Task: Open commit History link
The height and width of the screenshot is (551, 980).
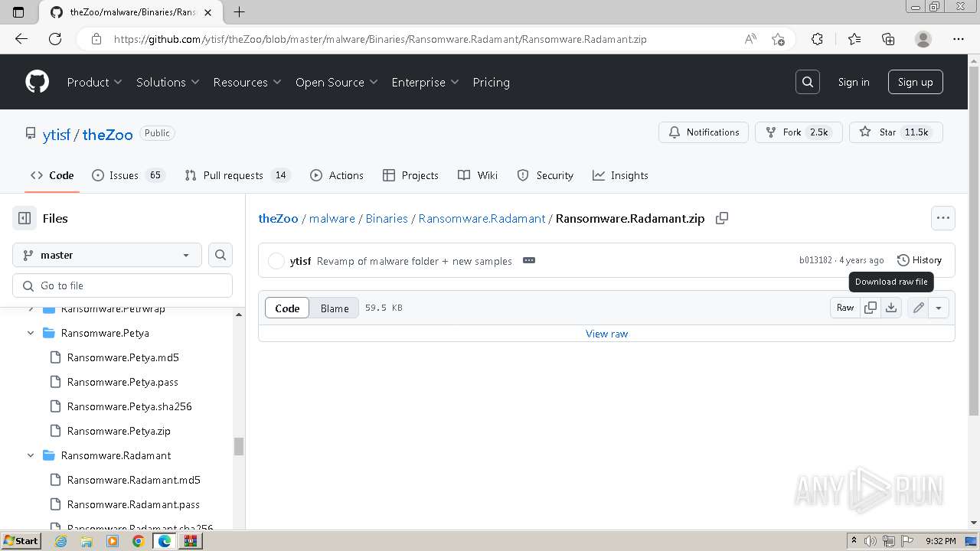Action: coord(919,260)
